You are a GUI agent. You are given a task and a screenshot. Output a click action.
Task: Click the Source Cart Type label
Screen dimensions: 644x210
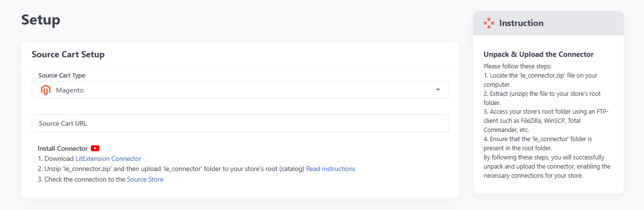pos(62,76)
